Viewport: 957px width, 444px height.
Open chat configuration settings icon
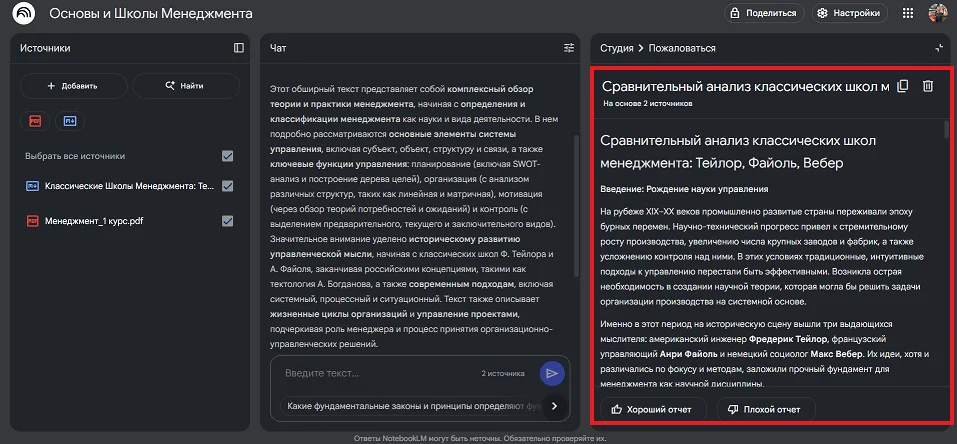(569, 47)
